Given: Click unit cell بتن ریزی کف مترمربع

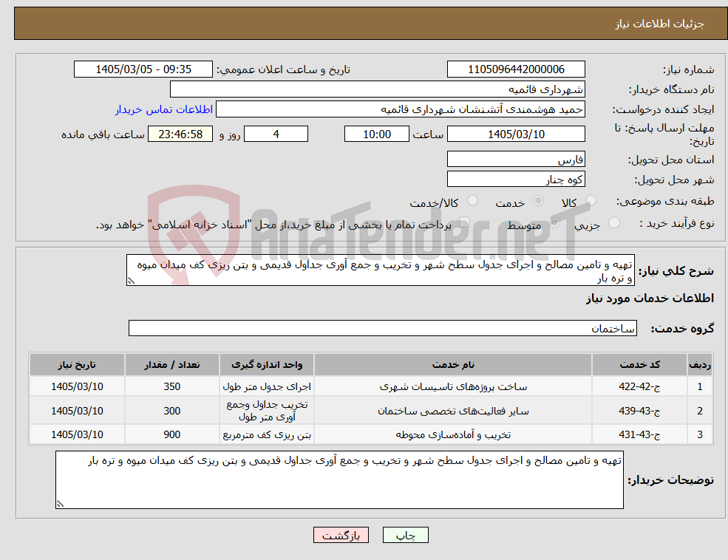Looking at the screenshot, I should pyautogui.click(x=267, y=434).
